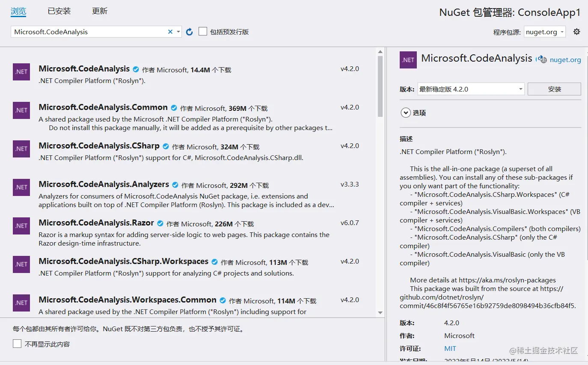Viewport: 588px width, 365px height.
Task: Click the package list scroll down arrow
Action: [x=380, y=313]
